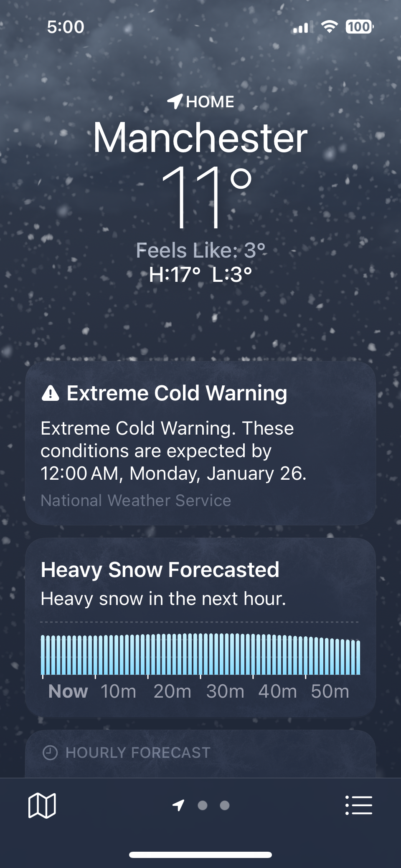
Task: Go to the second location page dot
Action: pyautogui.click(x=203, y=805)
